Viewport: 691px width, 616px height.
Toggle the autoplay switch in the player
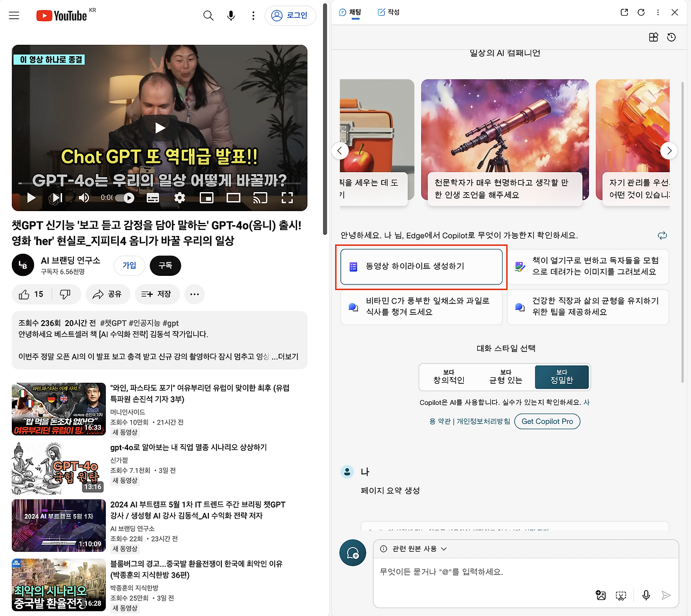pyautogui.click(x=125, y=198)
